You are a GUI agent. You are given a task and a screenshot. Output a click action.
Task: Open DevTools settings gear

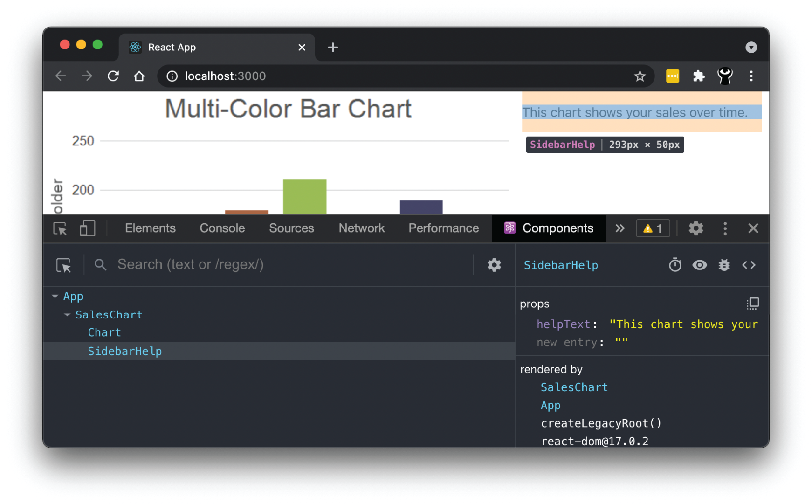point(696,228)
